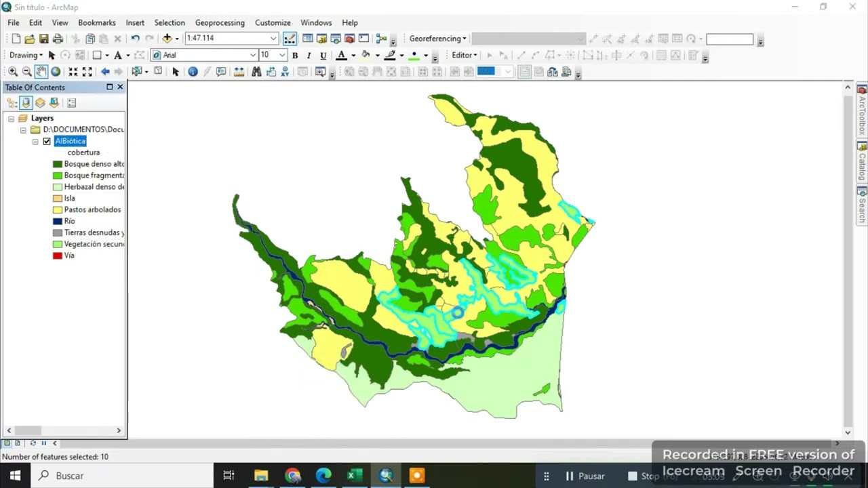The image size is (868, 488).
Task: Open the Find binoculars tool
Action: click(256, 72)
